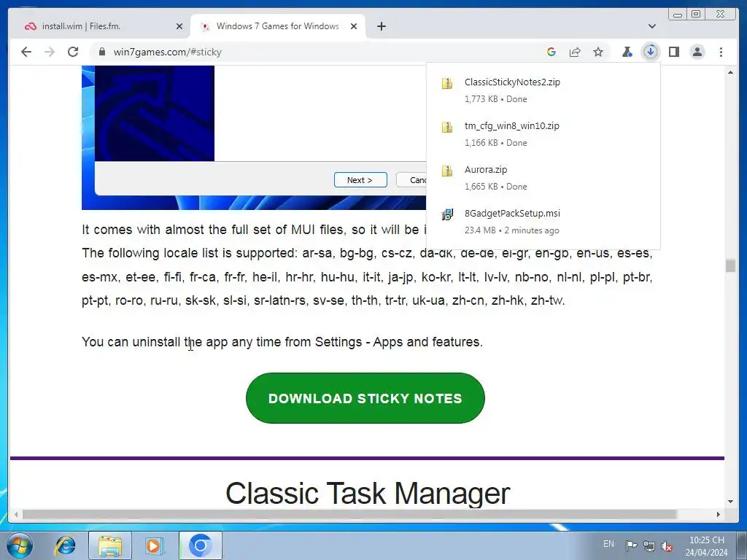Switch to the install.wim Files.fm tab
The width and height of the screenshot is (747, 560).
pos(101,26)
